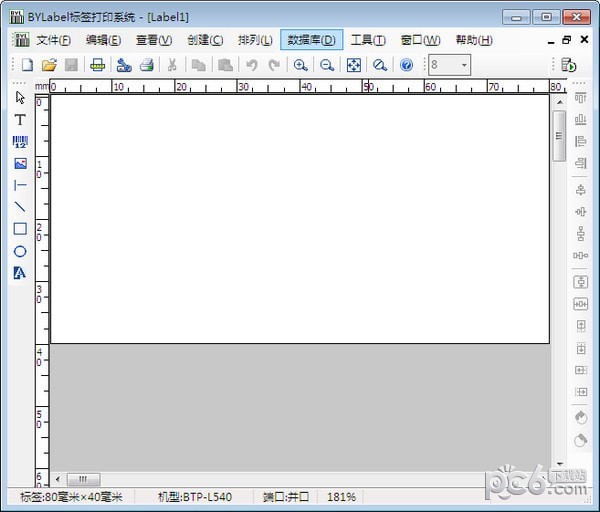Open the 创建(C) menu
The width and height of the screenshot is (600, 512).
coord(205,40)
